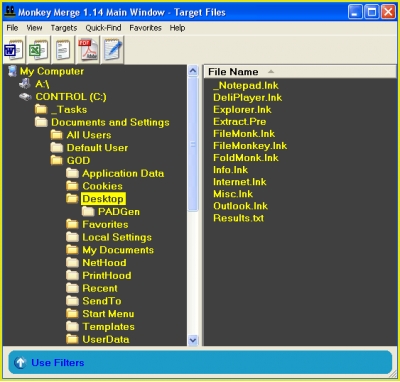
Task: Click the folder tree scroll up arrow
Action: 193,71
